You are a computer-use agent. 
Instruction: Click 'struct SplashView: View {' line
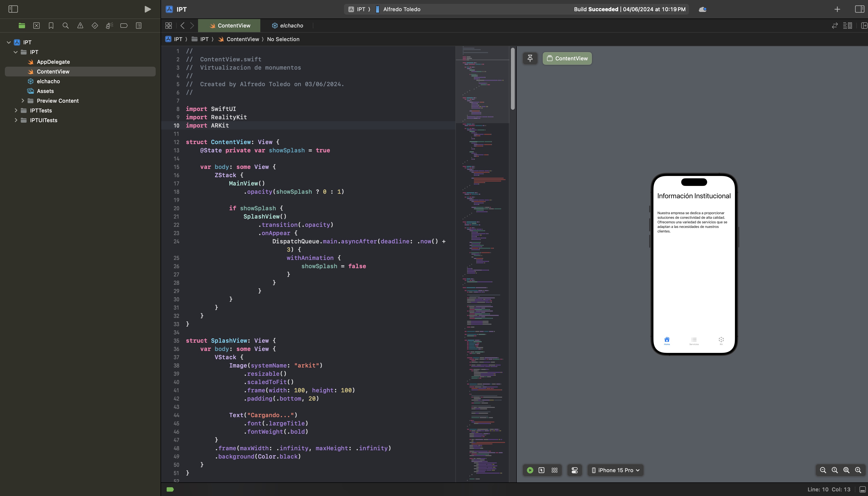pos(231,341)
